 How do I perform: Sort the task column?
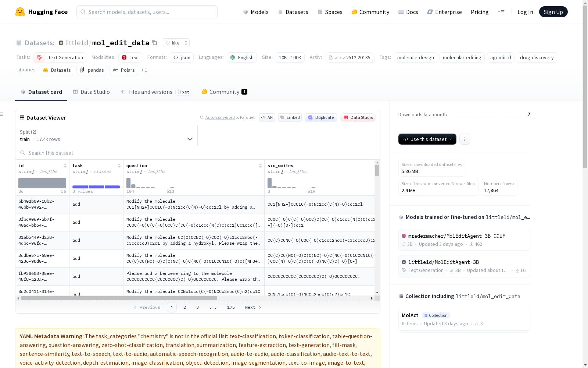(x=119, y=166)
